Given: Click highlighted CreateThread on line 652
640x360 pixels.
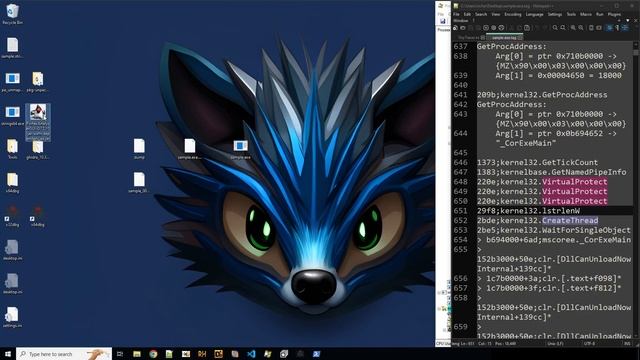Looking at the screenshot, I should [570, 220].
